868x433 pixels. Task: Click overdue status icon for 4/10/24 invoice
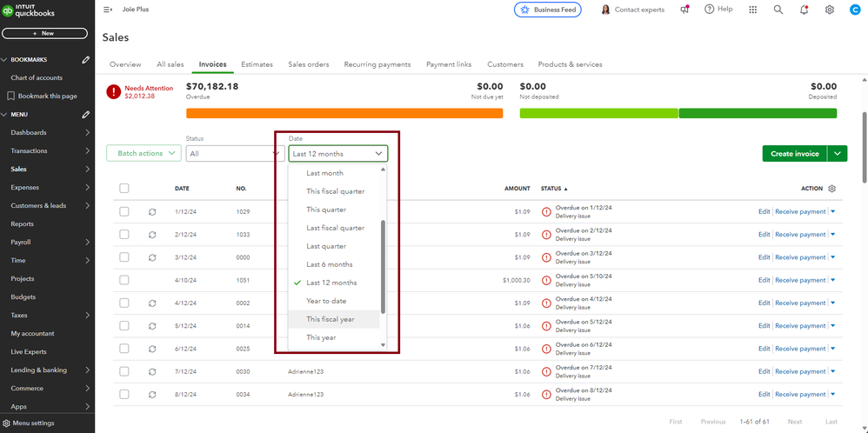546,280
